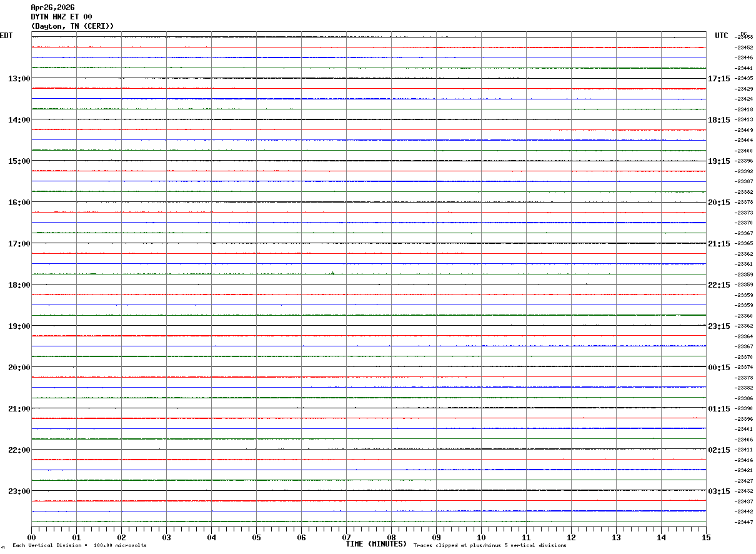Click the small spike on the green 17:45 trace
This screenshot has width=756, height=554.
[x=333, y=272]
